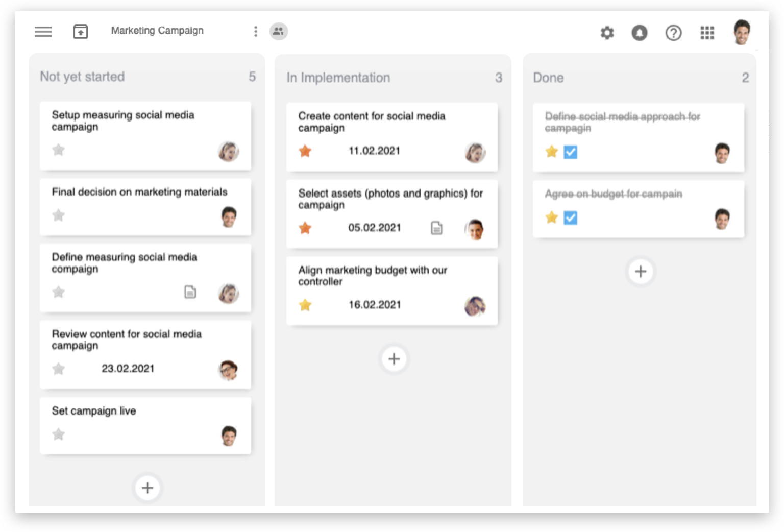Add a card to Not yet started
The height and width of the screenshot is (532, 784).
pos(148,488)
